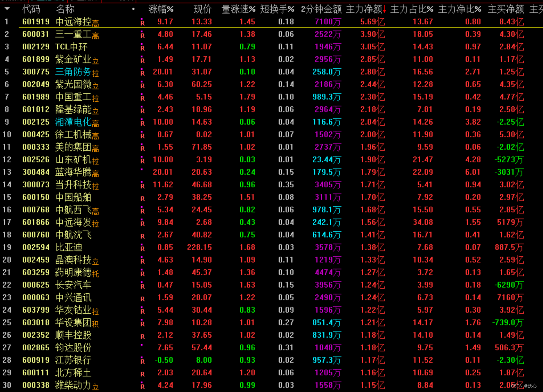Select stock name 晶澳科技
The height and width of the screenshot is (392, 543).
coord(73,260)
